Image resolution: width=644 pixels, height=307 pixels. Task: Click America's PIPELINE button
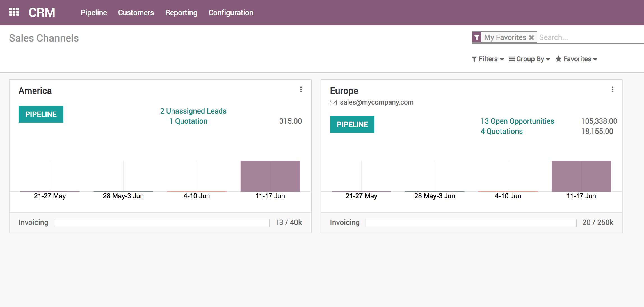[41, 114]
